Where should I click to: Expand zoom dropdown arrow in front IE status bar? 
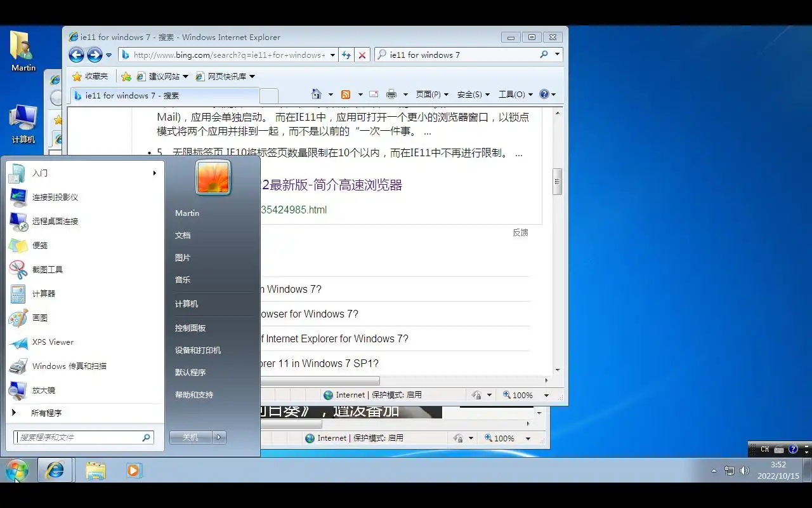click(546, 395)
